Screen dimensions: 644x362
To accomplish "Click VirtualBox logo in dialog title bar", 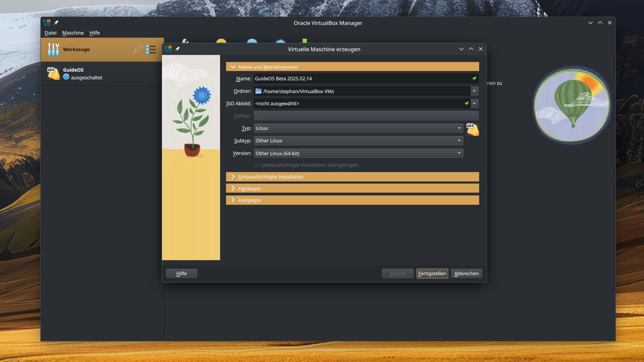I will click(168, 49).
